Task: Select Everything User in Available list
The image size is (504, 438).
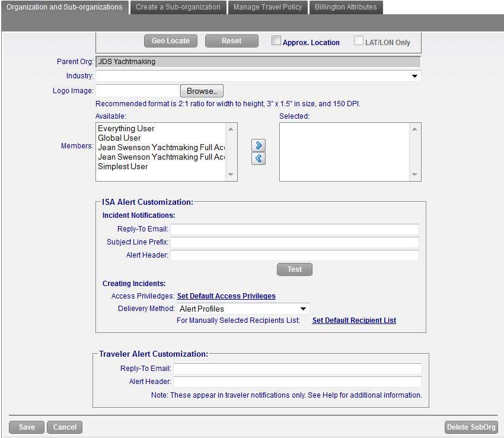Action: click(126, 128)
